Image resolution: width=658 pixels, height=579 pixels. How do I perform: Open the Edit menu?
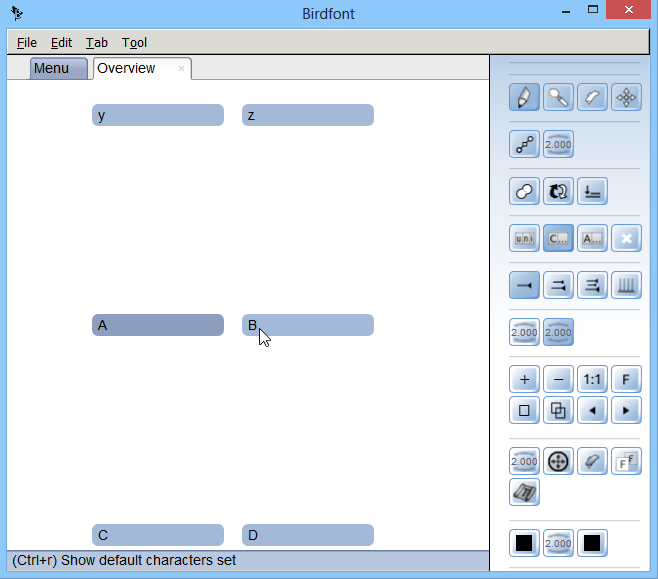[x=61, y=42]
